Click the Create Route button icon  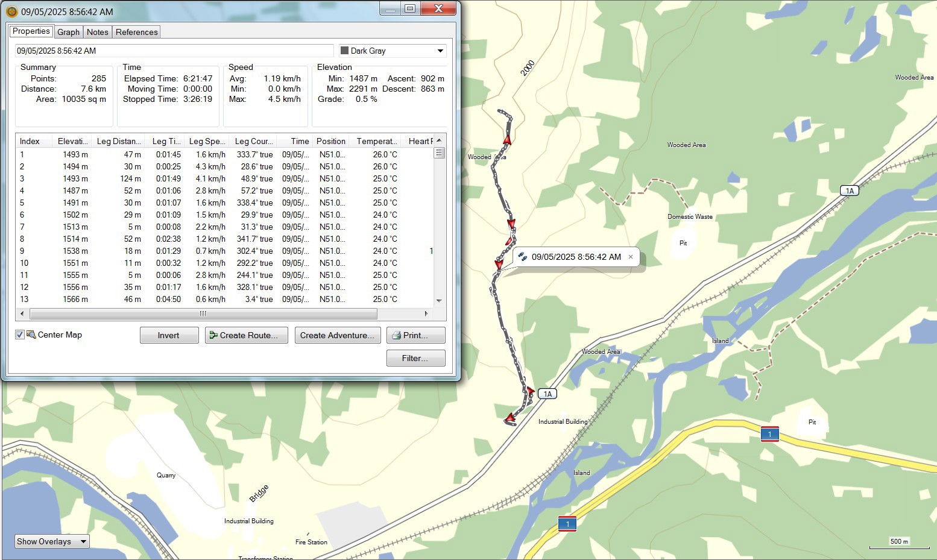[x=213, y=335]
